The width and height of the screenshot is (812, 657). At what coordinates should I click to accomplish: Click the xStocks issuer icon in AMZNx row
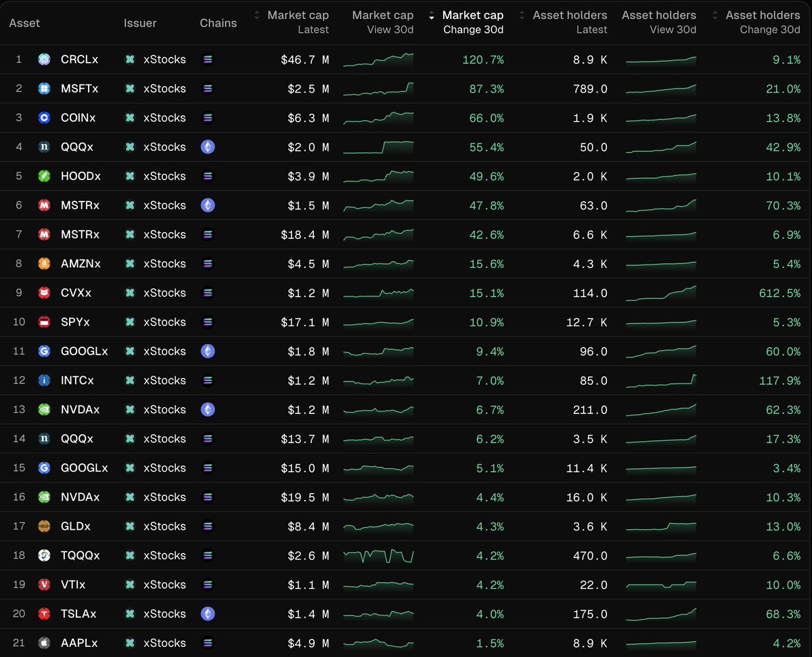pyautogui.click(x=130, y=264)
